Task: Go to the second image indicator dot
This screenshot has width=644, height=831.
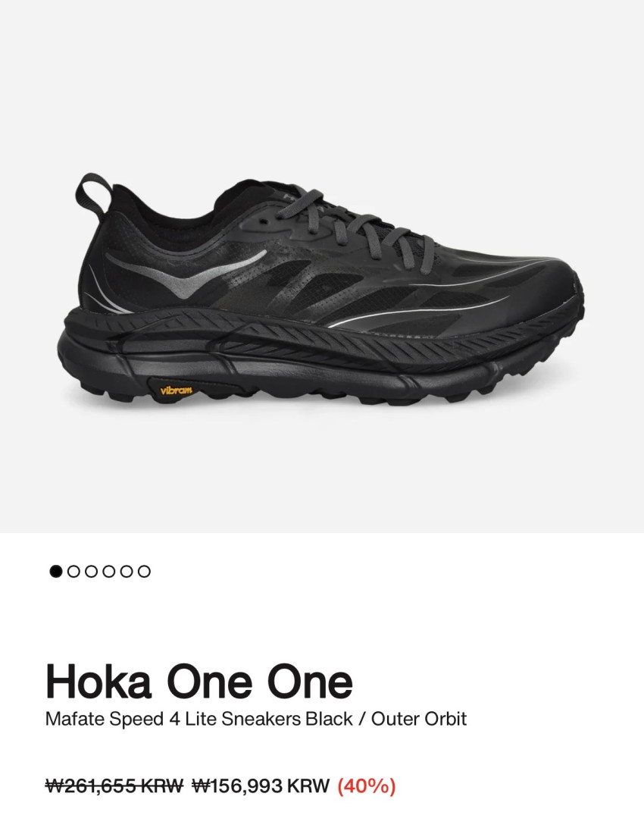Action: click(x=73, y=572)
